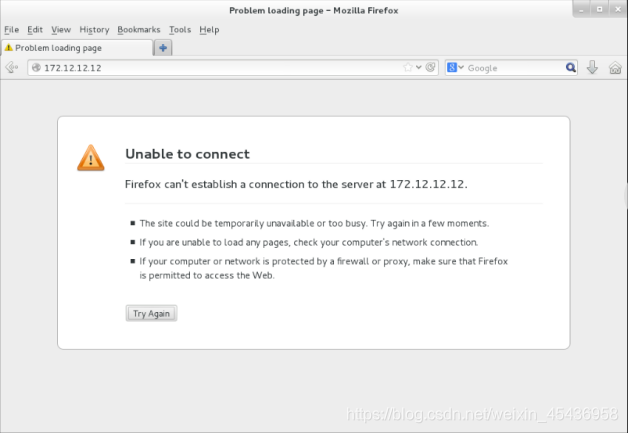The height and width of the screenshot is (433, 628).
Task: Close the Firefox window
Action: (618, 10)
